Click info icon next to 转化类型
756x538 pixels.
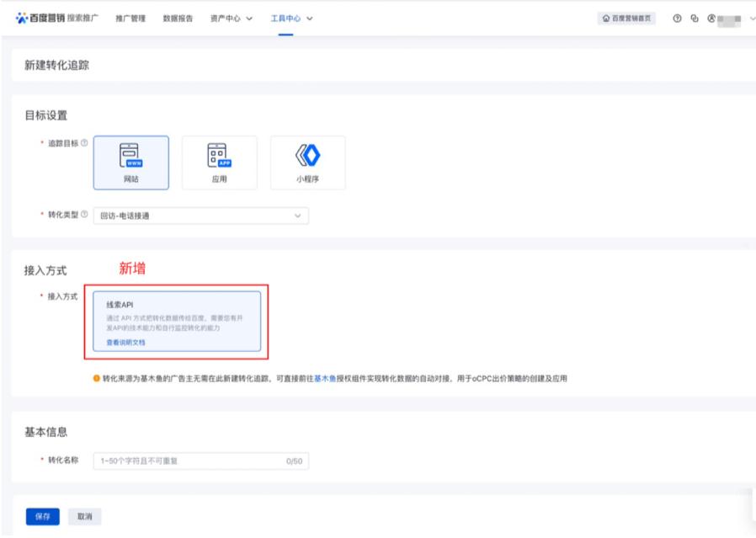84,214
